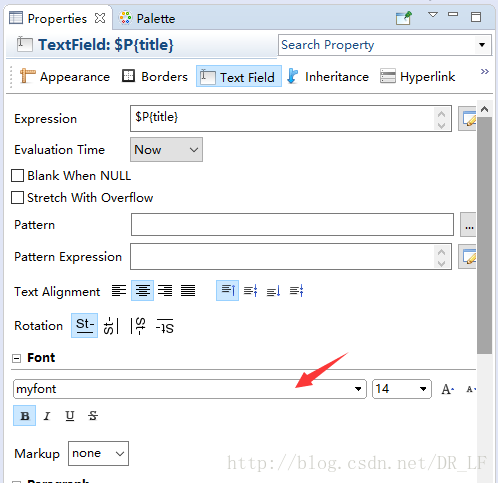Select the Text Field tab

[239, 77]
